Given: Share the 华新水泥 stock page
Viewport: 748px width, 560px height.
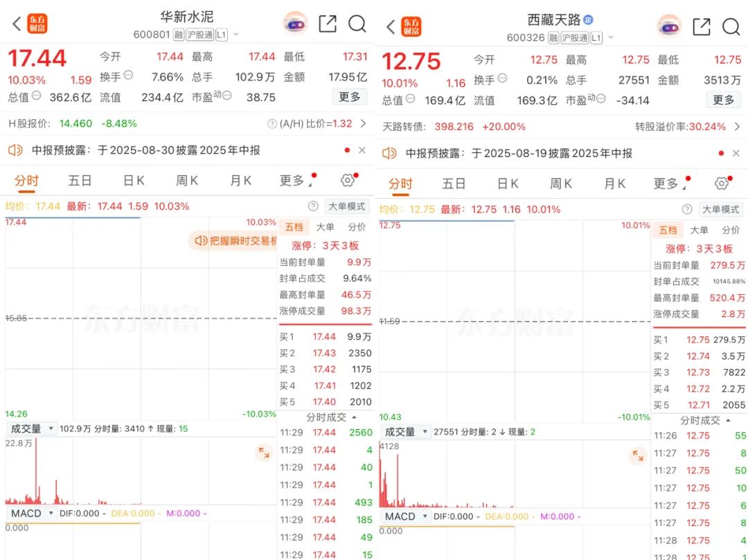Looking at the screenshot, I should tap(328, 24).
